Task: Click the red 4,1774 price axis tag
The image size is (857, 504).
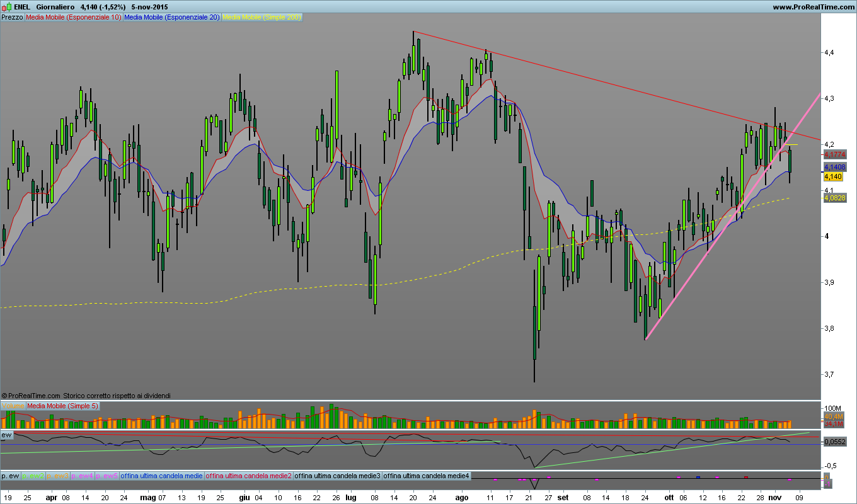Action: point(835,154)
